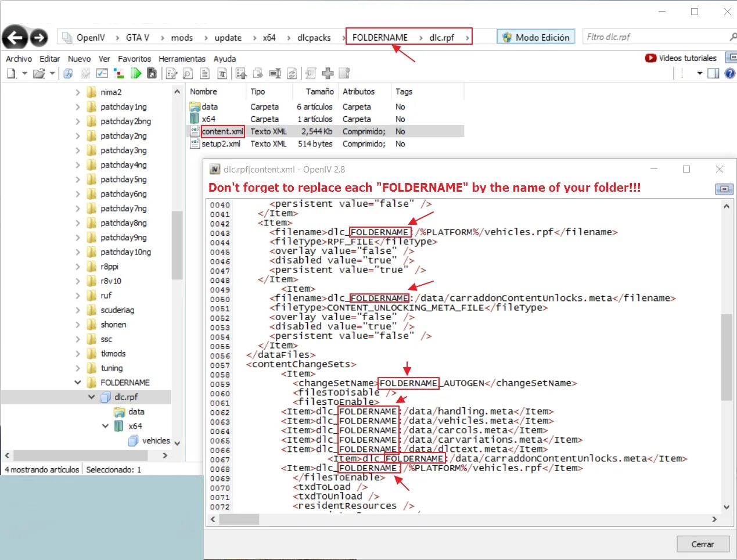
Task: Open the new file dropdown arrow
Action: (x=24, y=73)
